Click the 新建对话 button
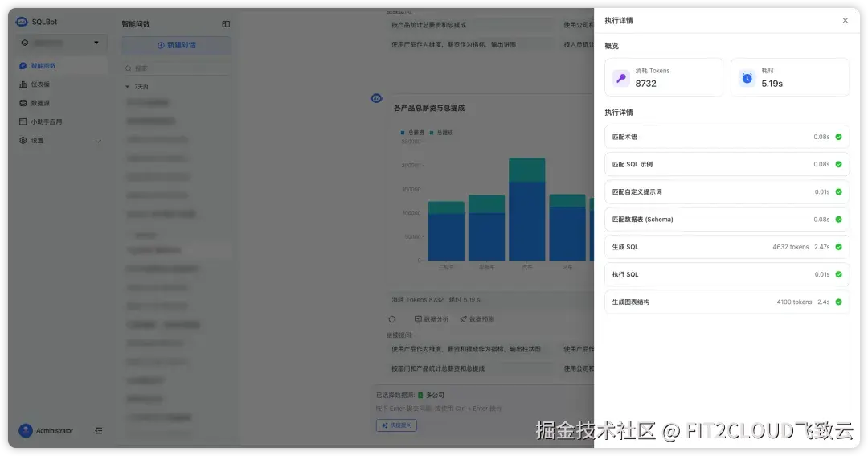This screenshot has width=868, height=456. [x=176, y=45]
